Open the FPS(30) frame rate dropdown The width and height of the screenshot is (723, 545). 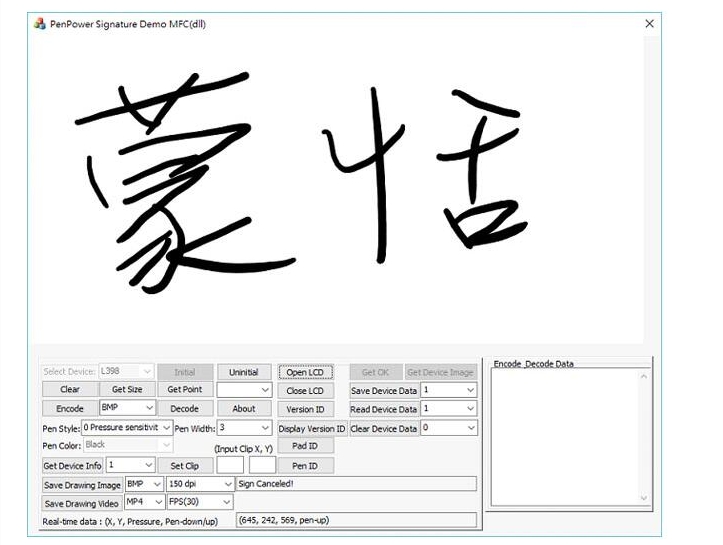point(200,502)
